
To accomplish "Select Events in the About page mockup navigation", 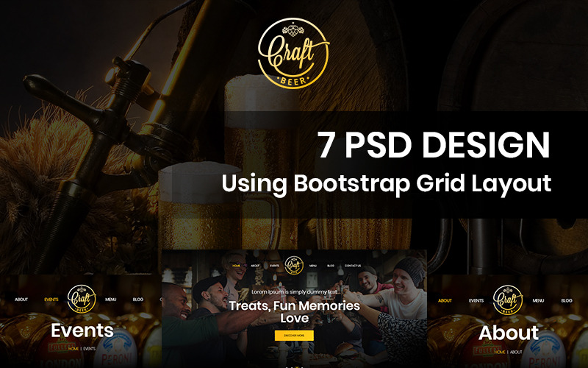I will pos(476,300).
